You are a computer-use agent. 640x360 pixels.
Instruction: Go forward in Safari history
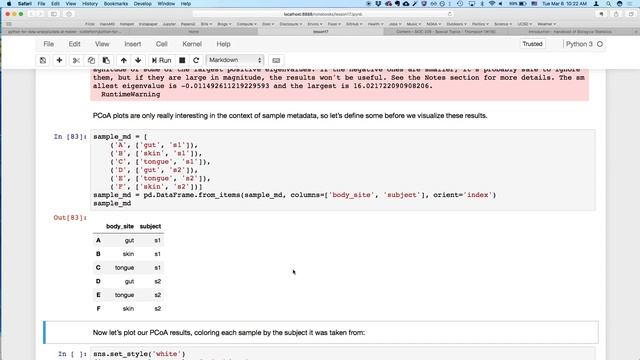[x=40, y=14]
